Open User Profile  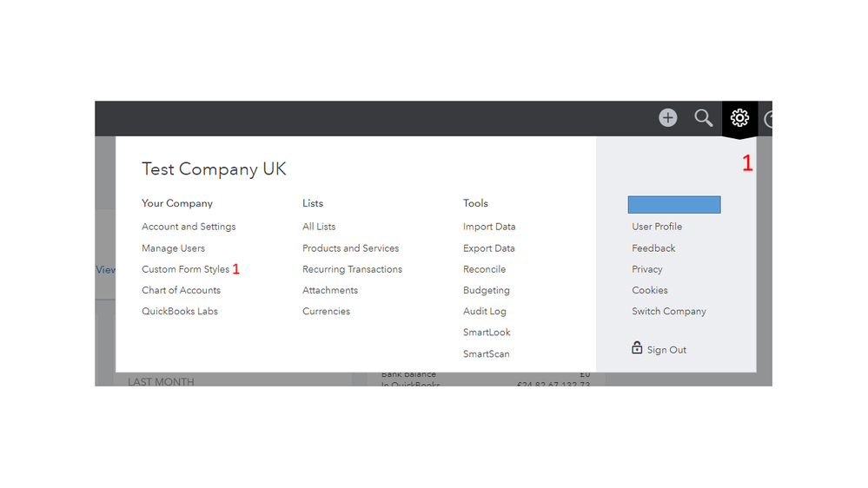pyautogui.click(x=657, y=227)
